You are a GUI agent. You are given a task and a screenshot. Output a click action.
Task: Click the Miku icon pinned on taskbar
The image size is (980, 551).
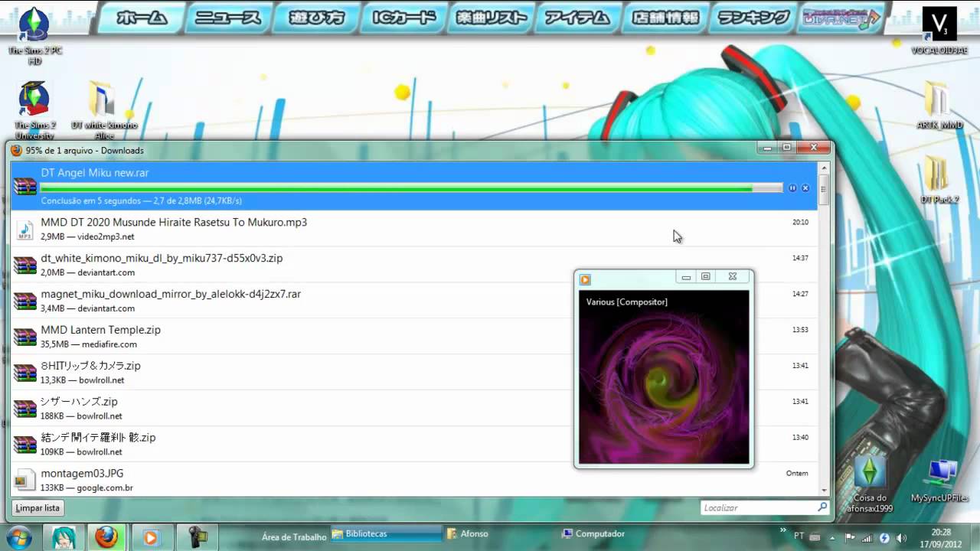click(x=63, y=537)
